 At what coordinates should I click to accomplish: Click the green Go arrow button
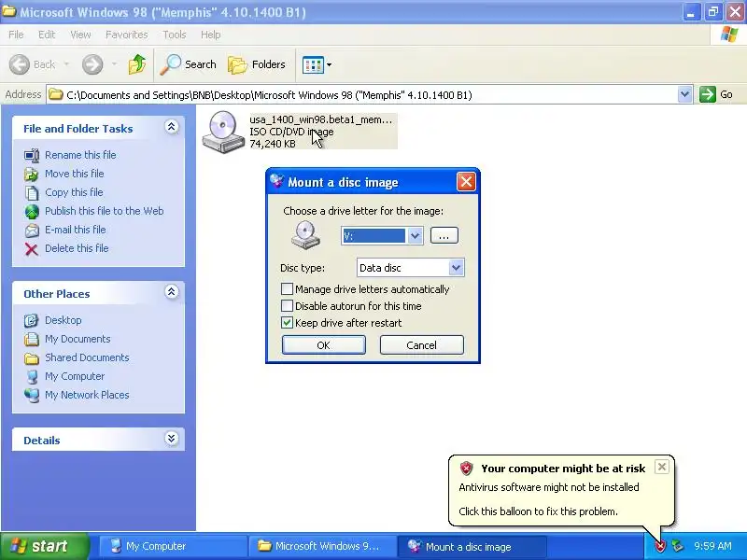[708, 94]
